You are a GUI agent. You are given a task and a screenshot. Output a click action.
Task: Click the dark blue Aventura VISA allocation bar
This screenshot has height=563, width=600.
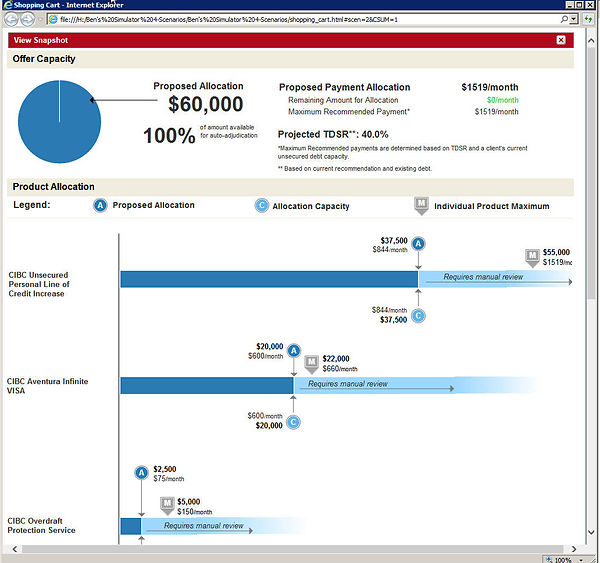pyautogui.click(x=207, y=385)
